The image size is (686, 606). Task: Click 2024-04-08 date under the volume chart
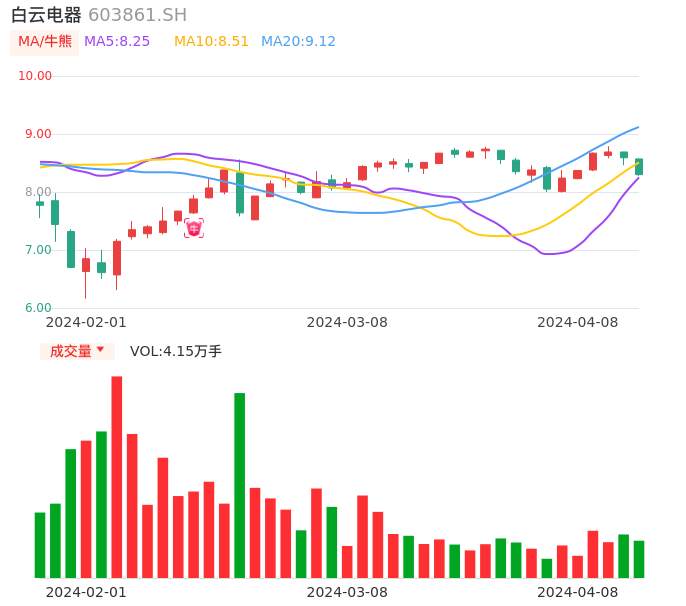tap(578, 592)
